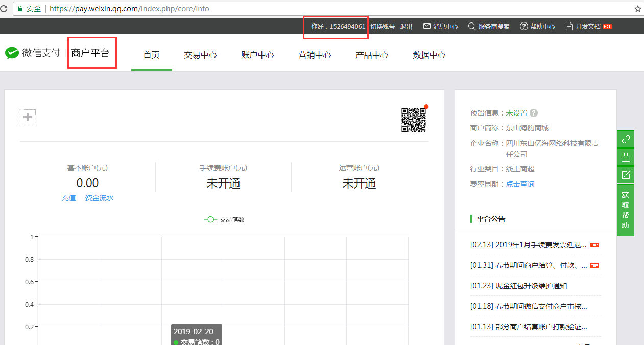The height and width of the screenshot is (345, 644).
Task: Click the 充值 link
Action: pos(69,198)
